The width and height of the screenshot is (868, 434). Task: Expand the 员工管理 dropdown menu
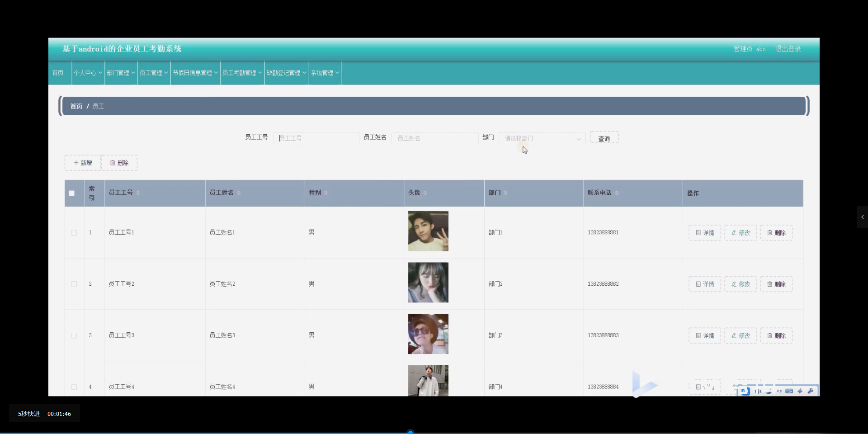[153, 72]
